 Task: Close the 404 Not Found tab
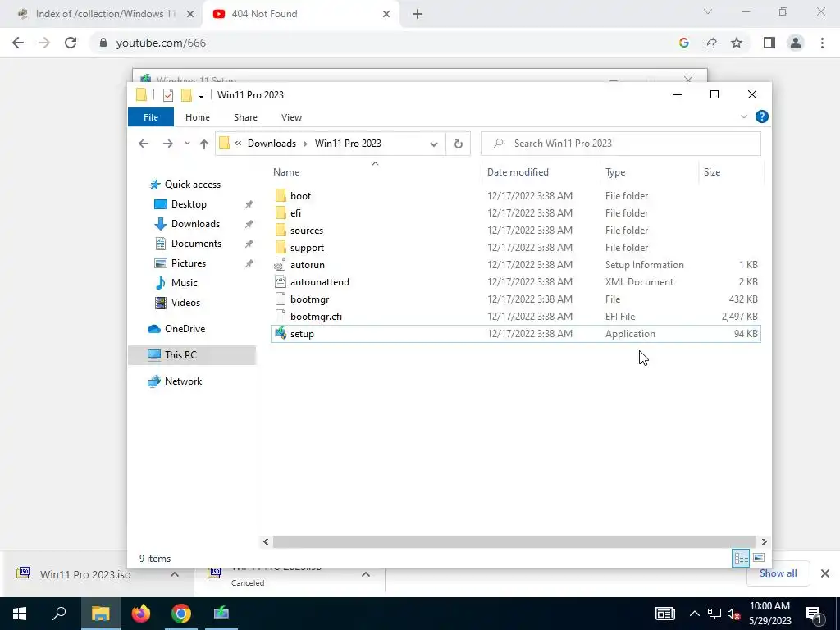386,14
